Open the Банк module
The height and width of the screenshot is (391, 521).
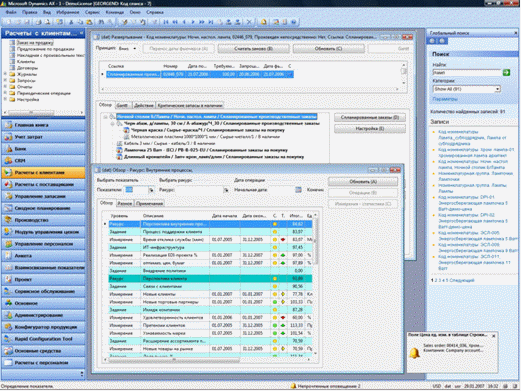pos(43,149)
